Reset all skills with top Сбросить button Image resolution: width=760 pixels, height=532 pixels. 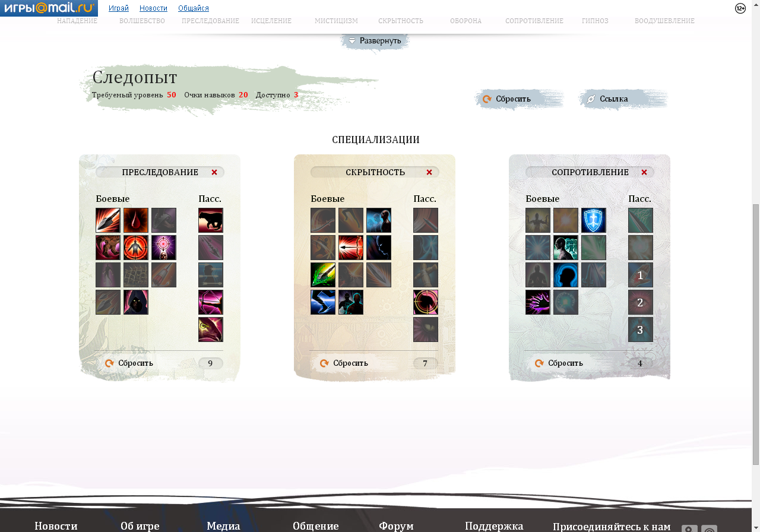click(520, 99)
